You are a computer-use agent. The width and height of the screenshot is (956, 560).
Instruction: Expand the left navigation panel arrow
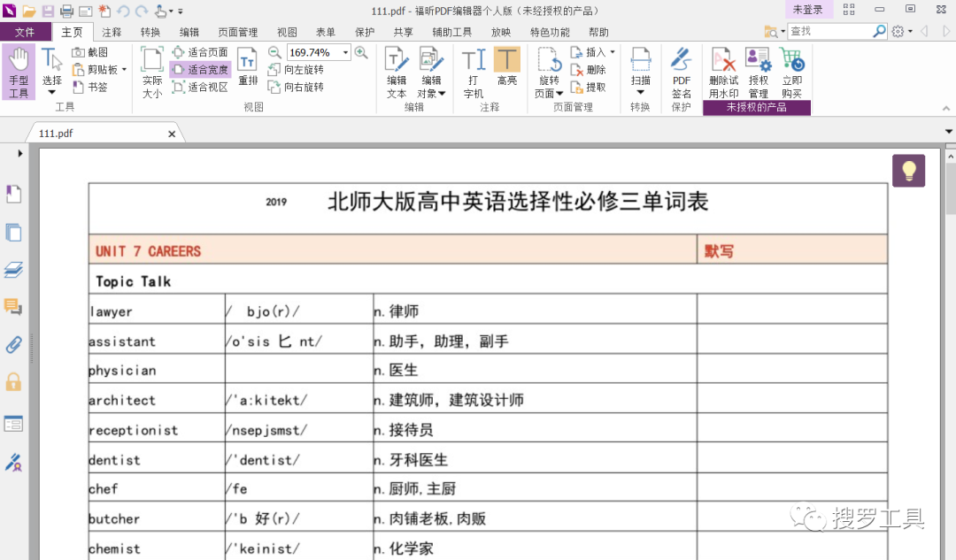[20, 154]
